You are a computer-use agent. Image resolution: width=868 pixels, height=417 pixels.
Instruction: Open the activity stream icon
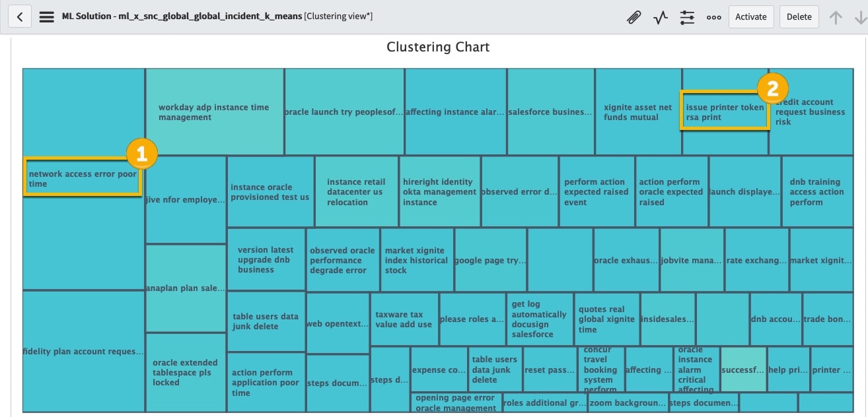coord(660,17)
